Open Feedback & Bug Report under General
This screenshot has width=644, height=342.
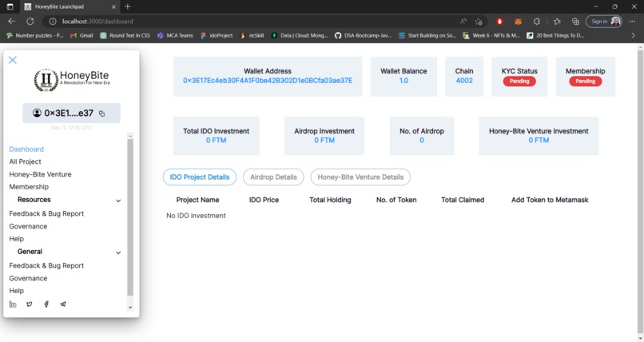point(46,265)
